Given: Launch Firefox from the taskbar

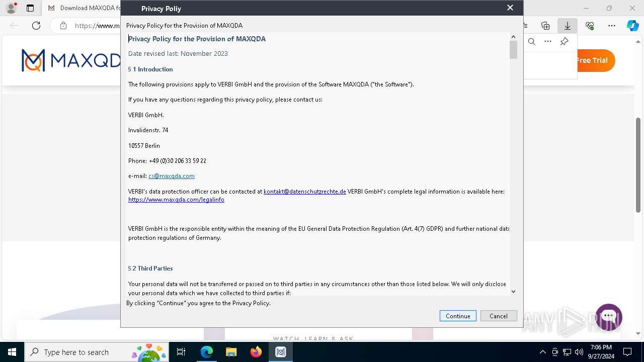Looking at the screenshot, I should pyautogui.click(x=256, y=352).
